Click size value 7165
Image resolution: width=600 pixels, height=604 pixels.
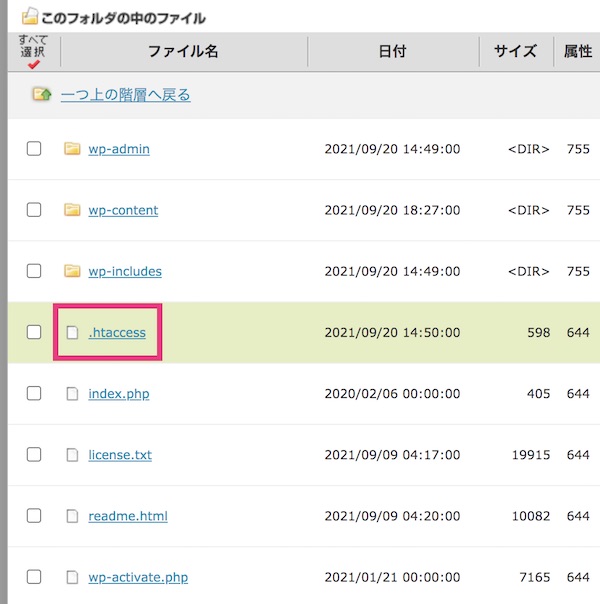[x=535, y=578]
